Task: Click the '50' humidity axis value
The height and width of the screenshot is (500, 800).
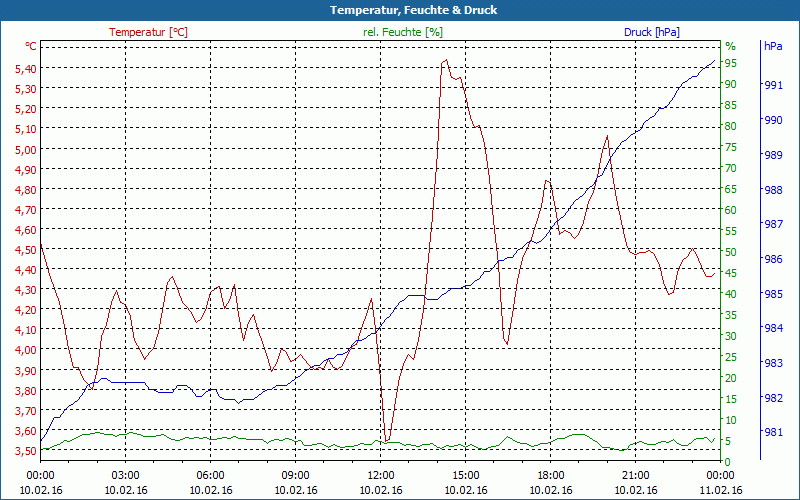Action: click(731, 252)
